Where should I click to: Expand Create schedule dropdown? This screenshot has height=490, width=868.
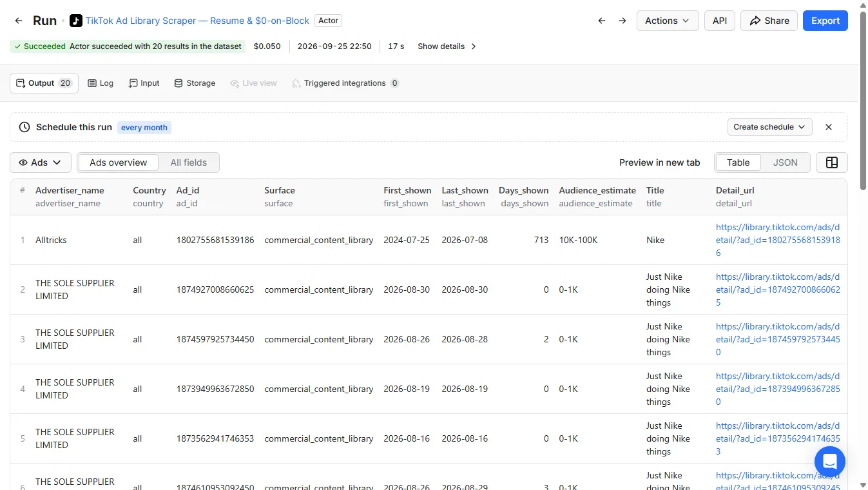(769, 127)
